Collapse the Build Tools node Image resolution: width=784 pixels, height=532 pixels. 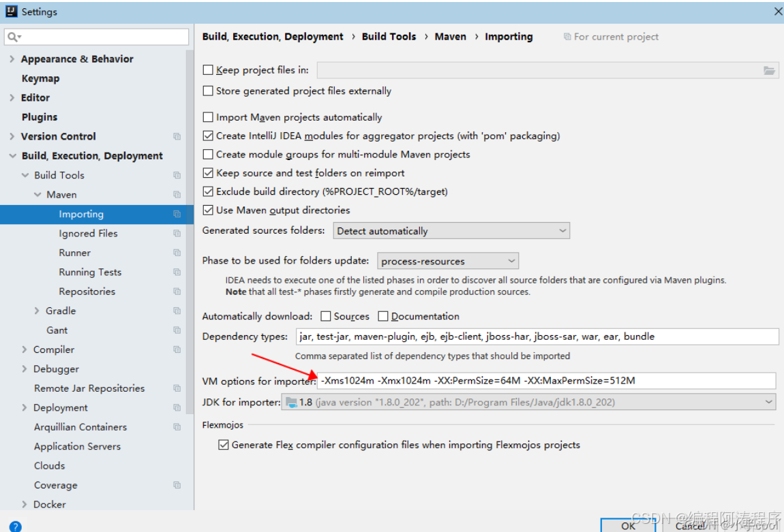[x=25, y=175]
